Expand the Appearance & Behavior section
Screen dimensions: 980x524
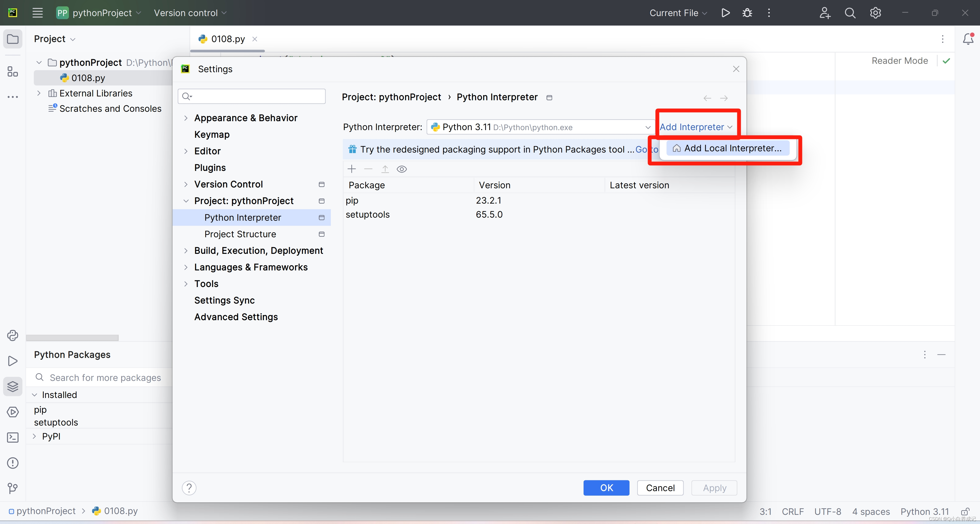coord(186,118)
